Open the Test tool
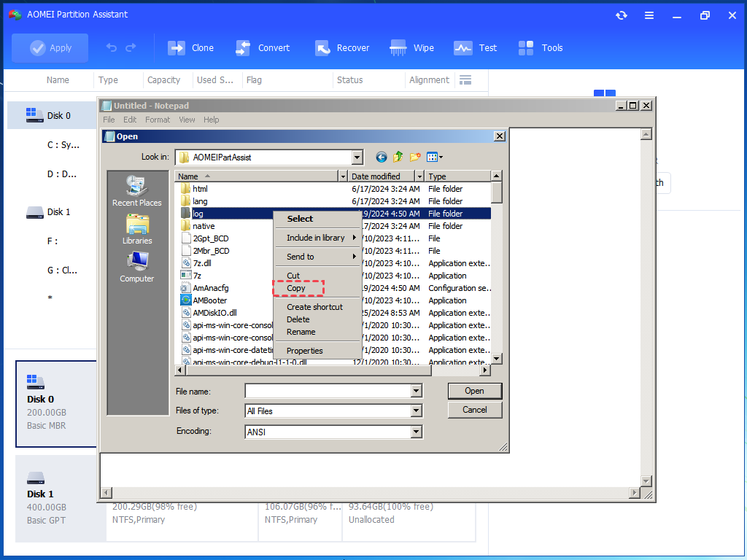The height and width of the screenshot is (560, 747). 475,47
